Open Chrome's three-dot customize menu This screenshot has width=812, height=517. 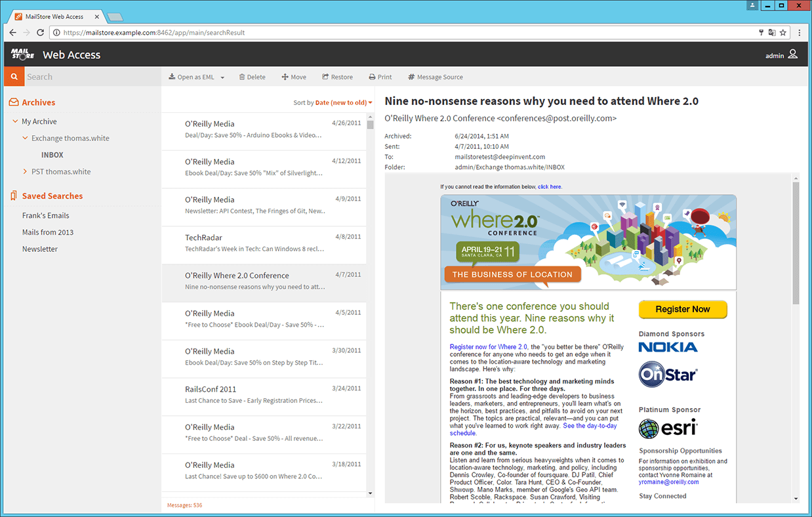[x=800, y=31]
